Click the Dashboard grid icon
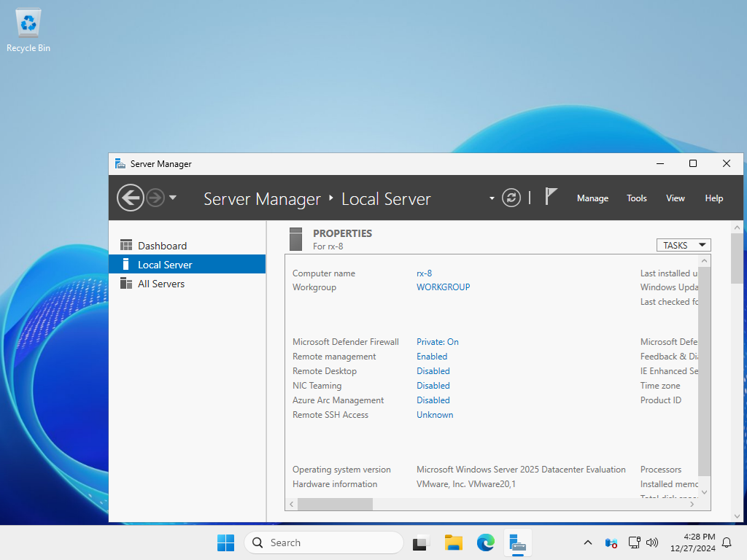This screenshot has height=560, width=747. pos(126,245)
